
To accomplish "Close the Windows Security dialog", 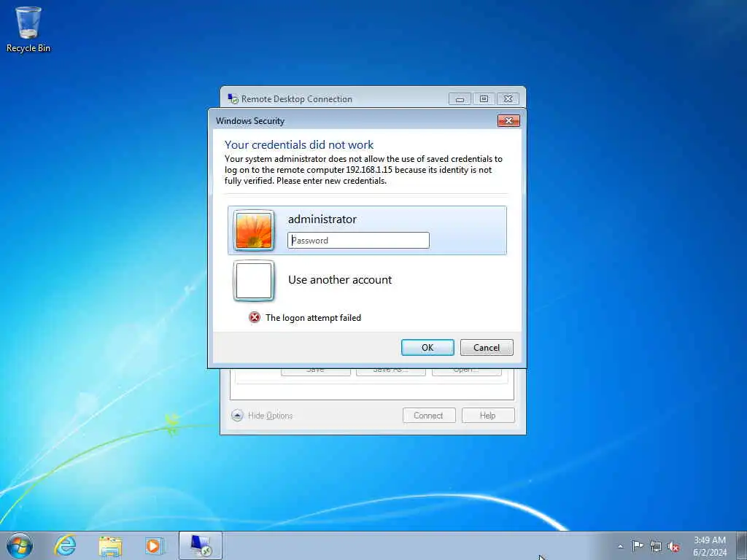I will [x=508, y=120].
